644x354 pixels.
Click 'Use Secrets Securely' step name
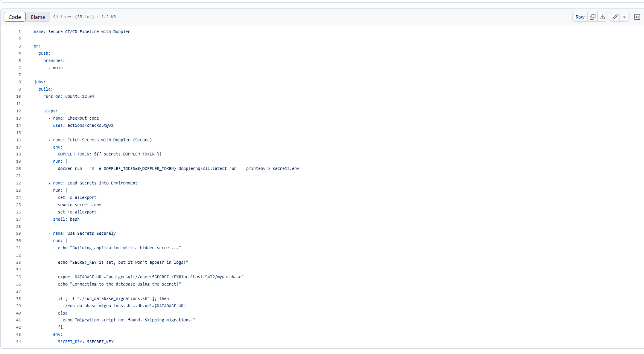pyautogui.click(x=92, y=234)
